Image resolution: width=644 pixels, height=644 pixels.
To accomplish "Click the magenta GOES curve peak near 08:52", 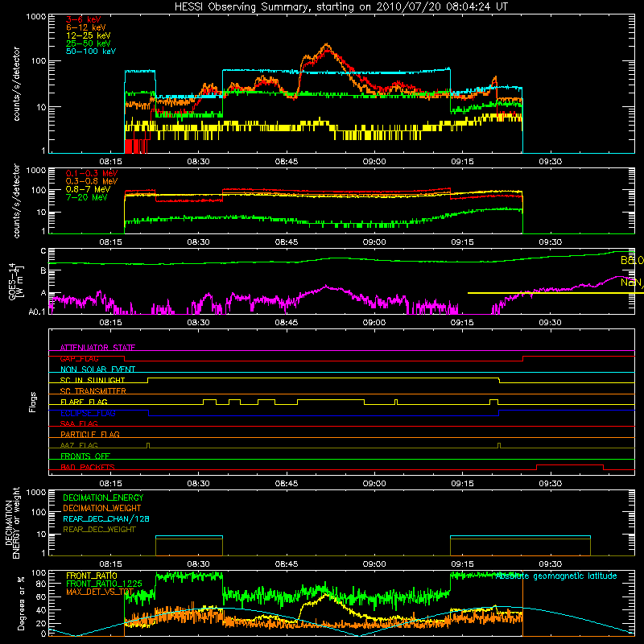I will point(326,286).
